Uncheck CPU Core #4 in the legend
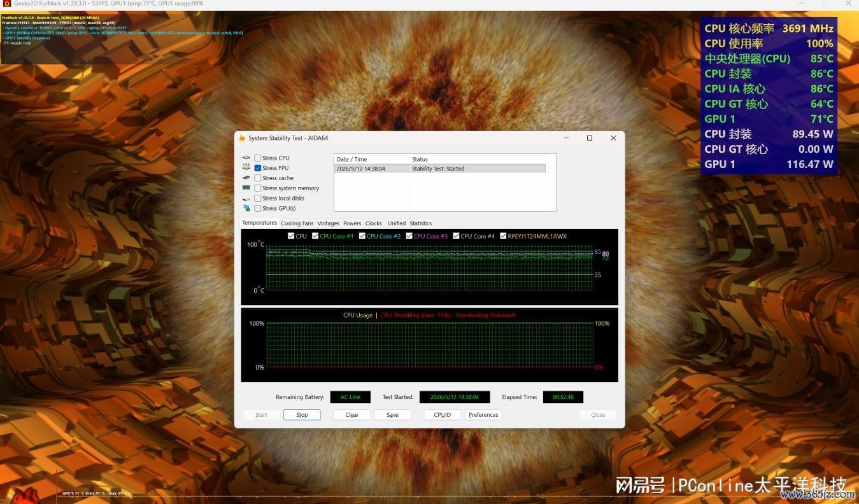 [x=457, y=236]
